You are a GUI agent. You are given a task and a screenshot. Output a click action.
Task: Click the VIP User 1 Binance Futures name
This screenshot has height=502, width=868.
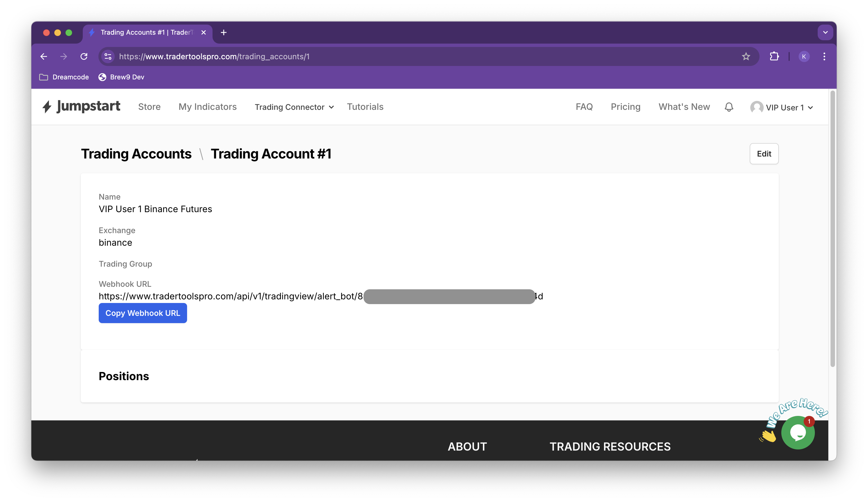[155, 209]
